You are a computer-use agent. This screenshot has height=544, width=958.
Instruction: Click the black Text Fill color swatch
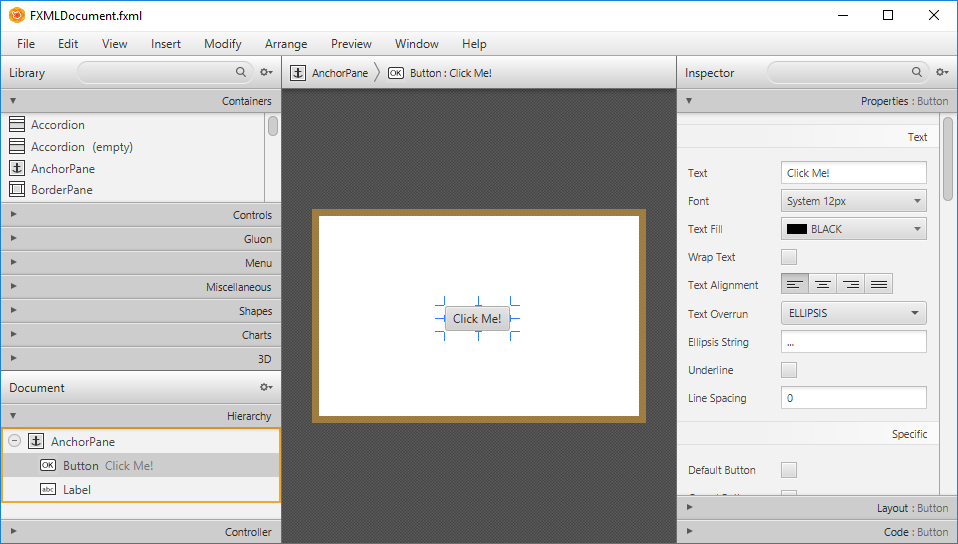pos(797,229)
